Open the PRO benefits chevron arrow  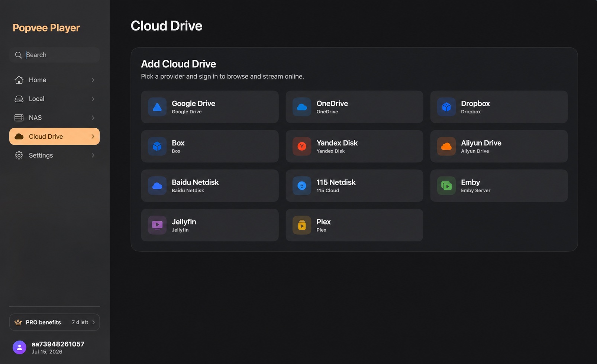point(94,322)
